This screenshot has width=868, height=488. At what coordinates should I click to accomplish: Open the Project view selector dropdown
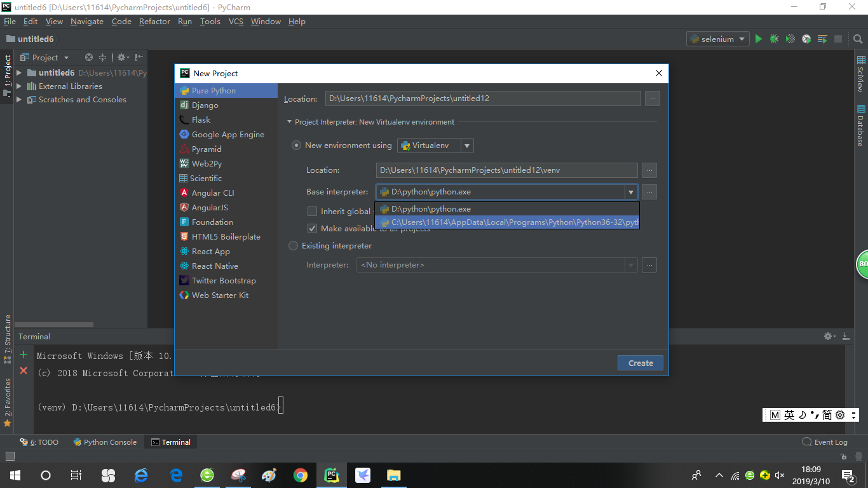pyautogui.click(x=44, y=57)
